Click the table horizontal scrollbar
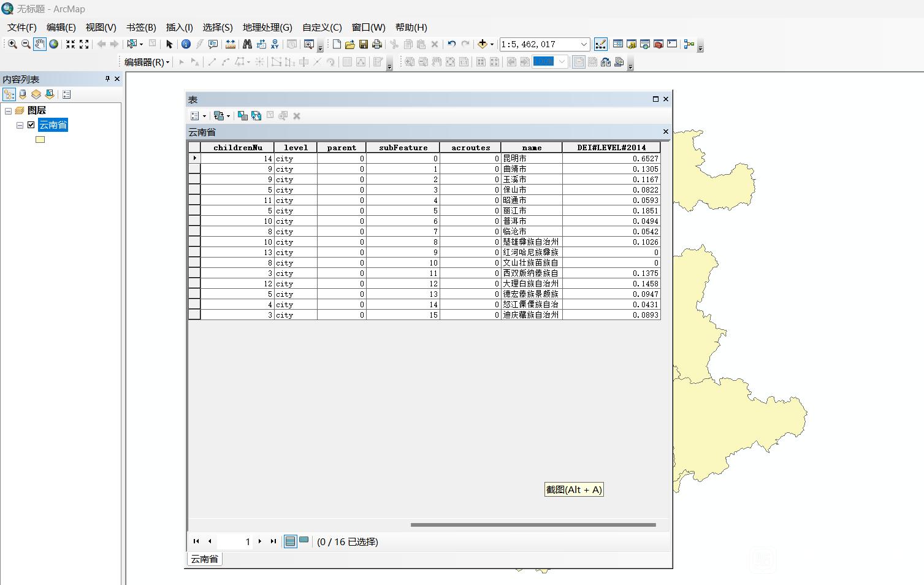 pyautogui.click(x=533, y=525)
